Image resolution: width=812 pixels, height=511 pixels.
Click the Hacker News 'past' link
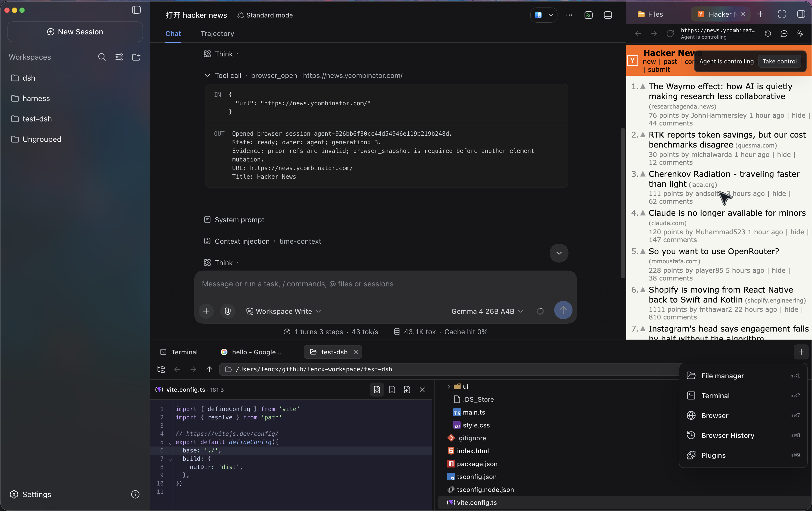pyautogui.click(x=670, y=62)
